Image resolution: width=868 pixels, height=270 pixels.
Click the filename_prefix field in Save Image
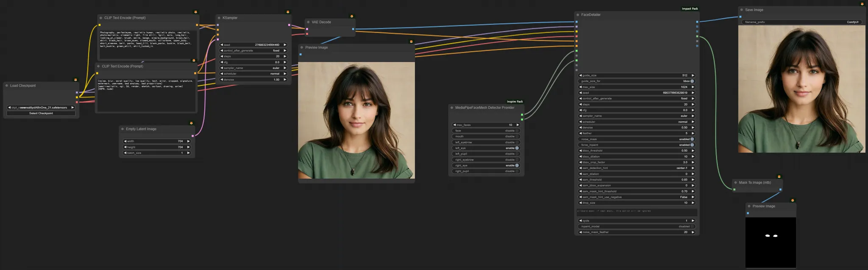coord(802,22)
